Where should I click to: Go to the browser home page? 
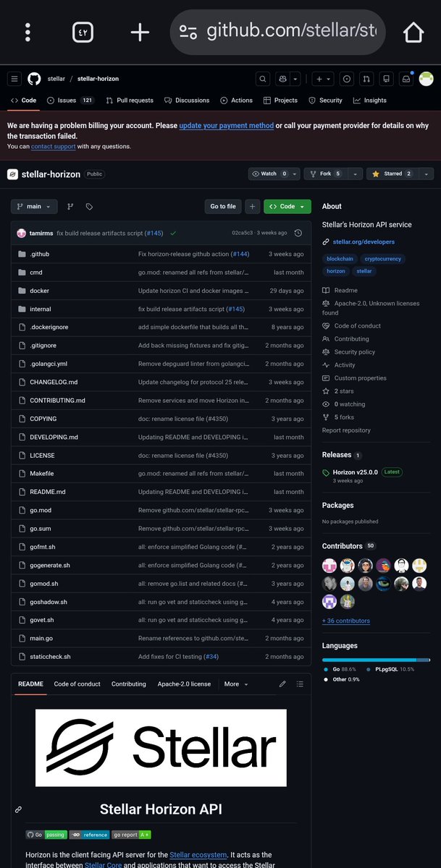[x=413, y=33]
